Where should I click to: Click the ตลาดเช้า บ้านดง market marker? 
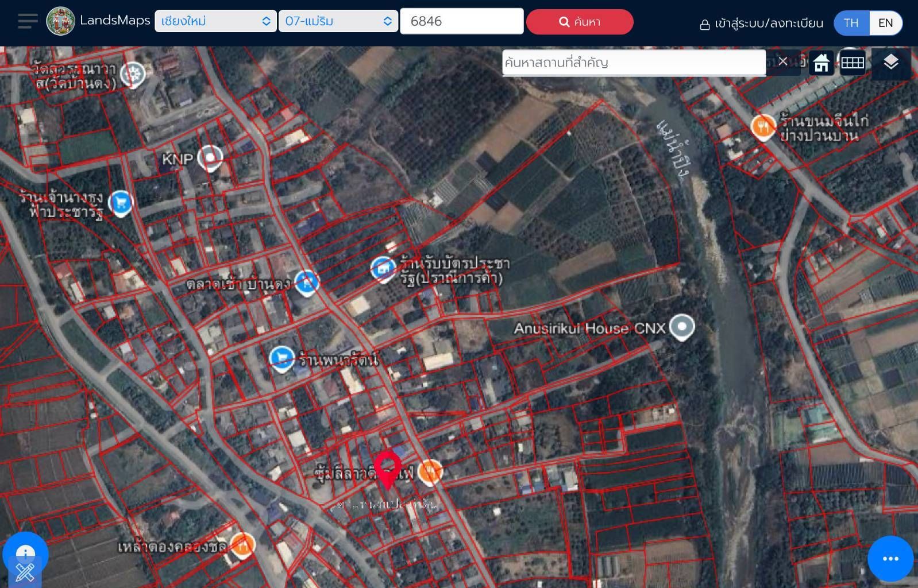coord(307,282)
